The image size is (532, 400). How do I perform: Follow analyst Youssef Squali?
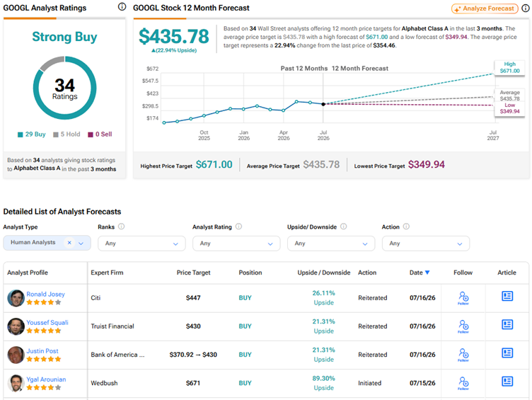[x=463, y=326]
